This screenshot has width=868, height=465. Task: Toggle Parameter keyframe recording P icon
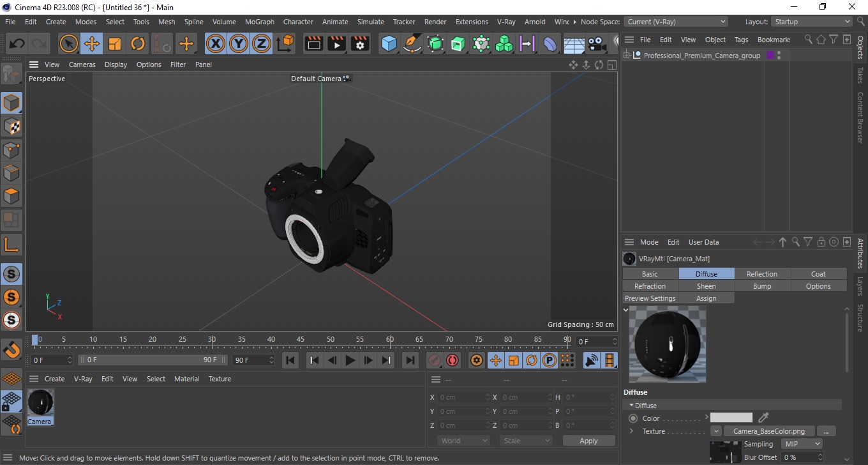click(x=550, y=360)
